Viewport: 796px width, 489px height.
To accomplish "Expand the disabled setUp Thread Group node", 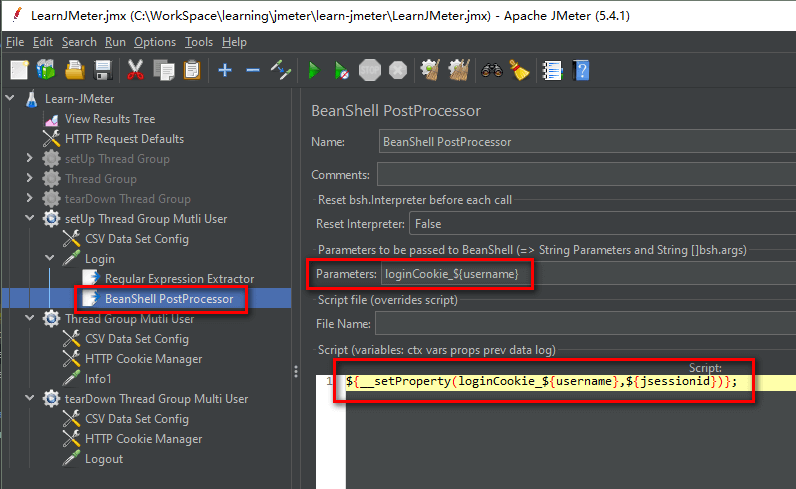I will [x=29, y=158].
